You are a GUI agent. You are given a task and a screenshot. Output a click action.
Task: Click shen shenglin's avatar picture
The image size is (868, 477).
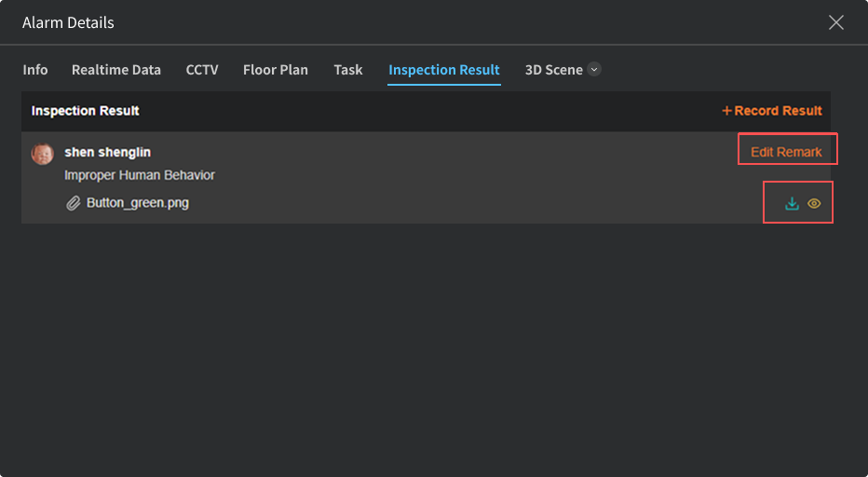[x=43, y=154]
